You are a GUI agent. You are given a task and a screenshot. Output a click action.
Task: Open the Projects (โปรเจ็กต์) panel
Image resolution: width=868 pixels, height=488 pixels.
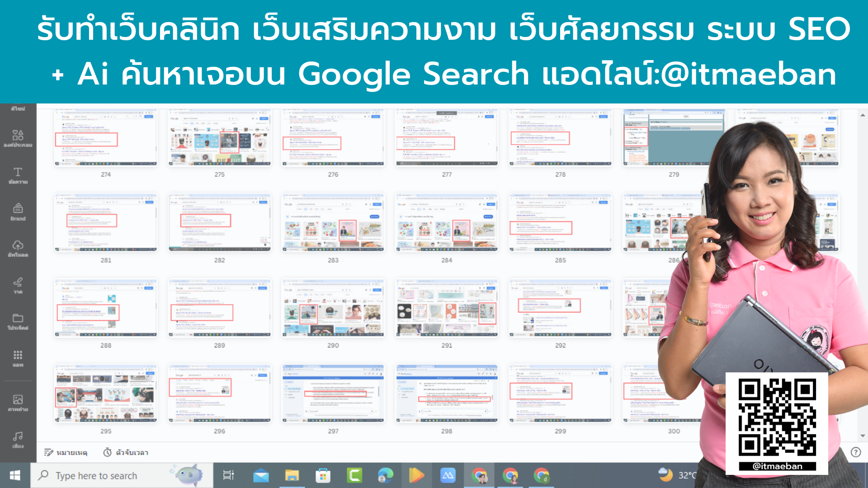[18, 322]
